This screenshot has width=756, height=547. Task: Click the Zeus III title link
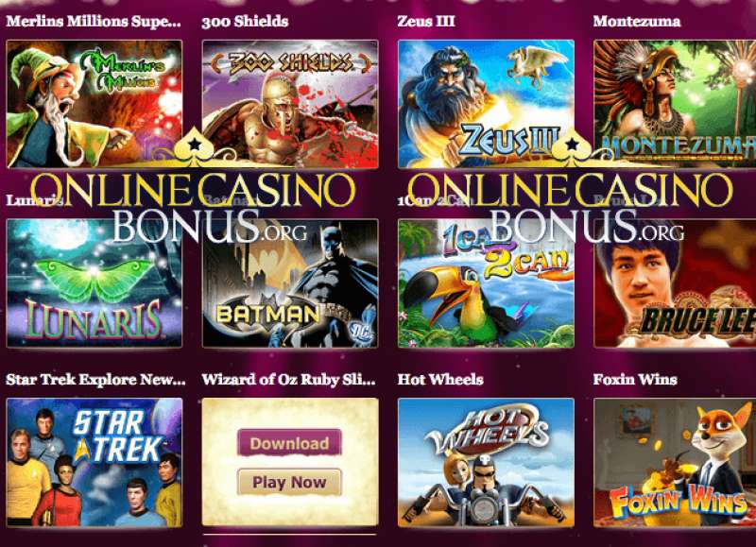(426, 22)
